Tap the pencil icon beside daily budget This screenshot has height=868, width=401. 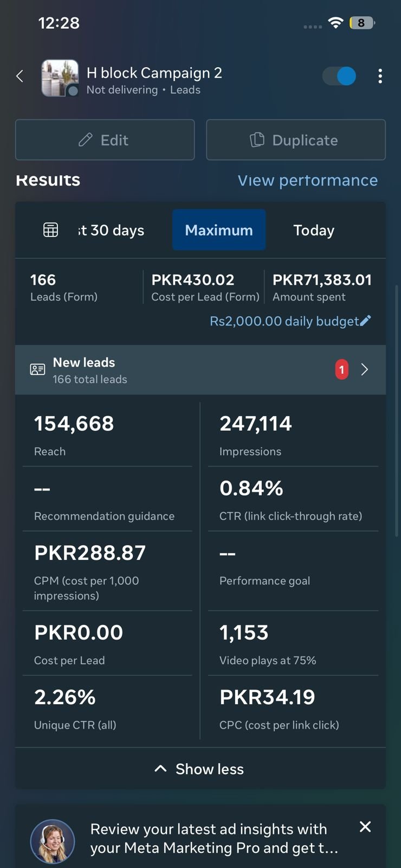(366, 321)
